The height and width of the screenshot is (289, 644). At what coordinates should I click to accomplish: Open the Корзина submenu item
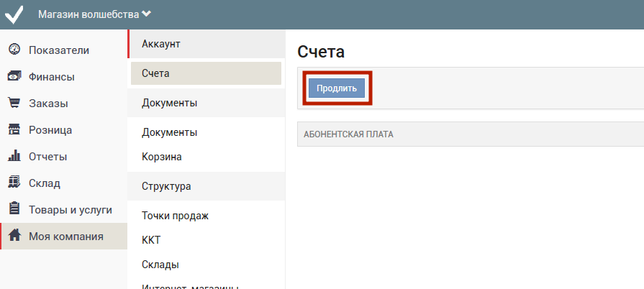(162, 156)
